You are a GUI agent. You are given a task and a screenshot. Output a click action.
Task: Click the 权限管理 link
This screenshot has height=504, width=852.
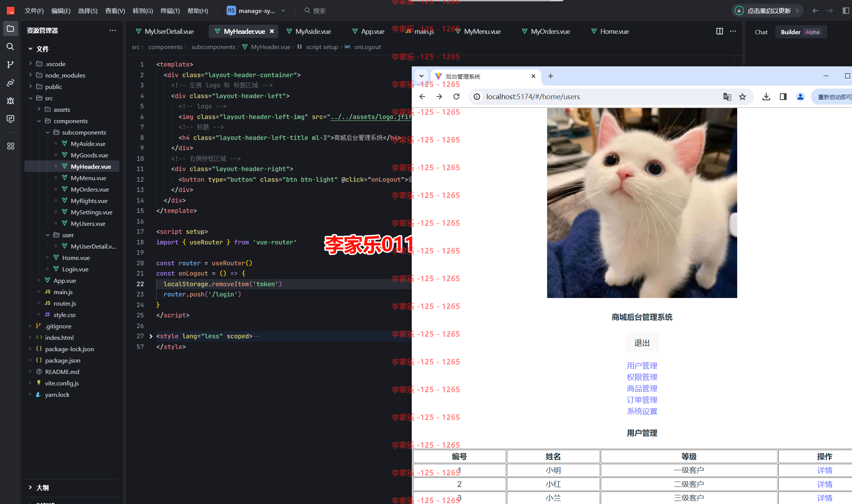[x=642, y=377]
